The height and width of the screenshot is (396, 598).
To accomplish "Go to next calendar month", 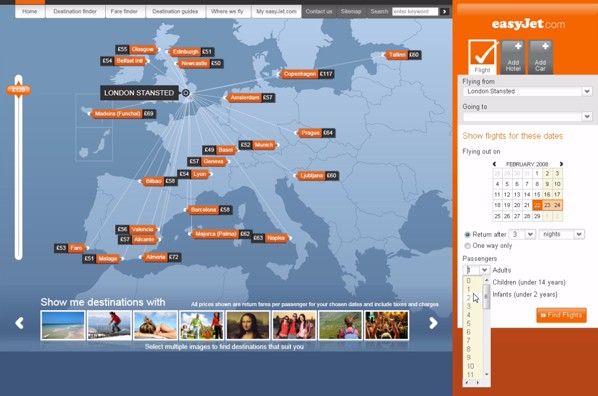I will pyautogui.click(x=561, y=164).
